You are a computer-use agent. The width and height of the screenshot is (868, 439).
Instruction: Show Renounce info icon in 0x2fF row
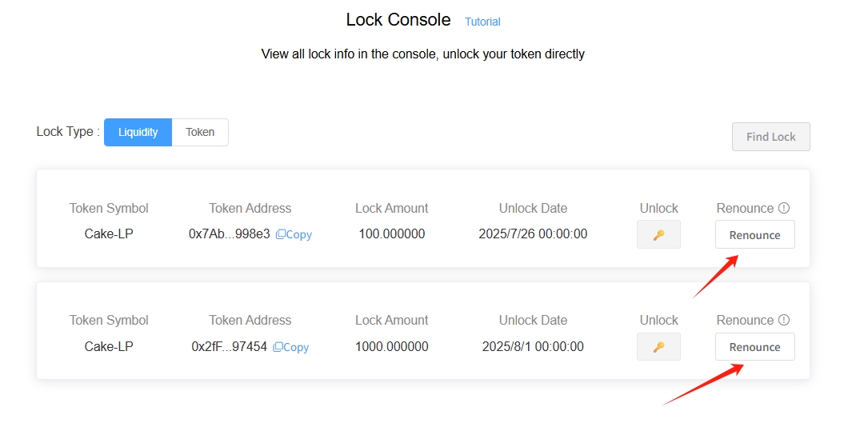tap(784, 320)
